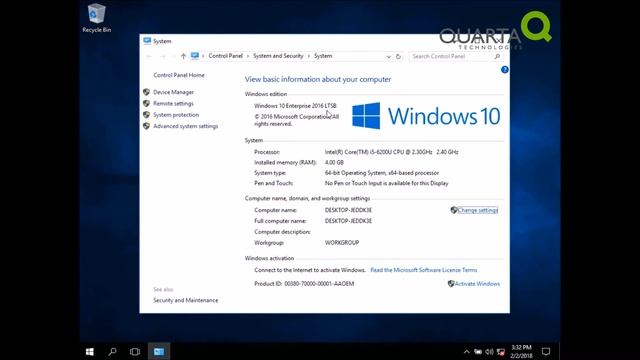
Task: Click the forward navigation arrow
Action: click(163, 56)
